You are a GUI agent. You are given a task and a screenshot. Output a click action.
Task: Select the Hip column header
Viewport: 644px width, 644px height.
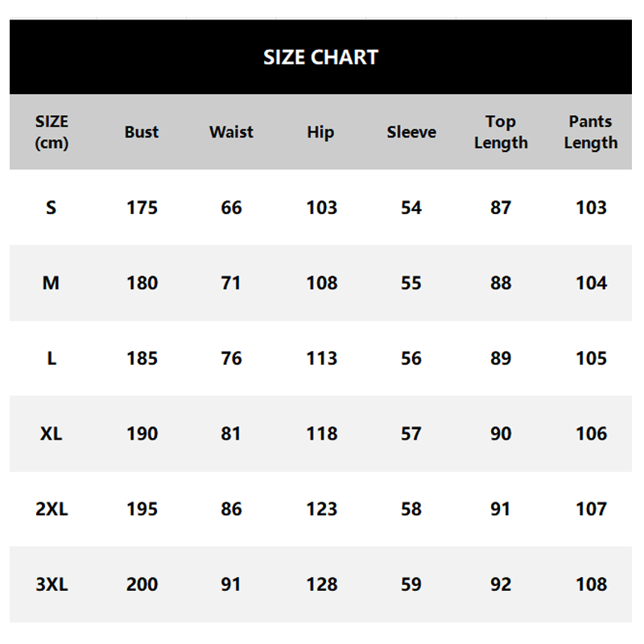[320, 132]
